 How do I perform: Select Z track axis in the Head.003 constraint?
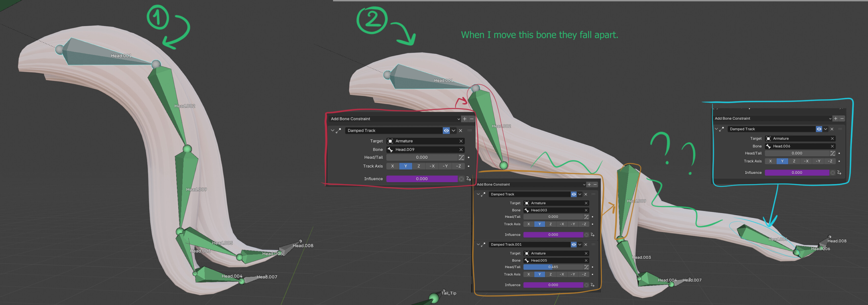pos(551,224)
